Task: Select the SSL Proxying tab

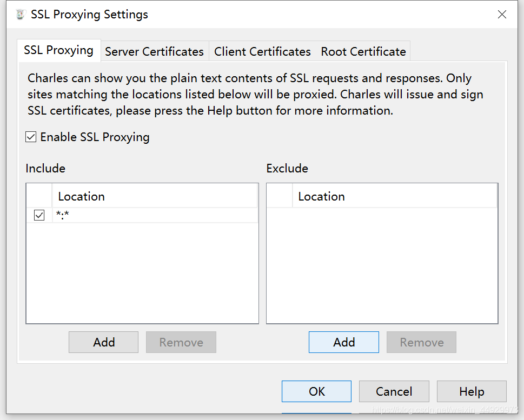Action: click(58, 50)
